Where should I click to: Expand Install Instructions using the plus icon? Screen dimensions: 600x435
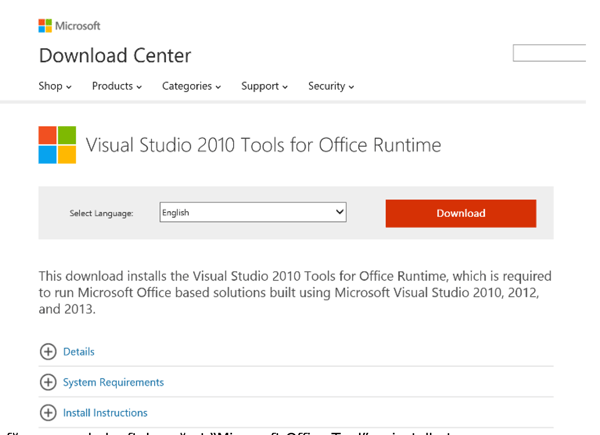(x=48, y=413)
